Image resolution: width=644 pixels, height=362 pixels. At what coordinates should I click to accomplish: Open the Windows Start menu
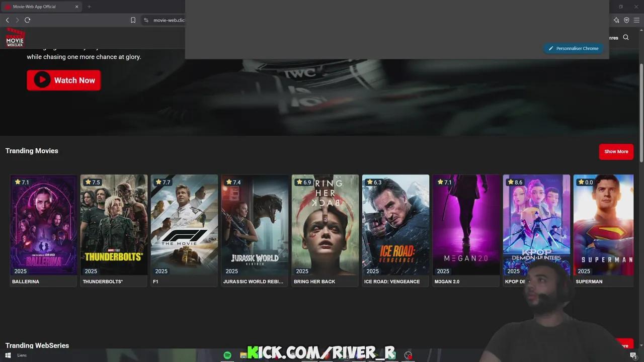[x=8, y=355]
